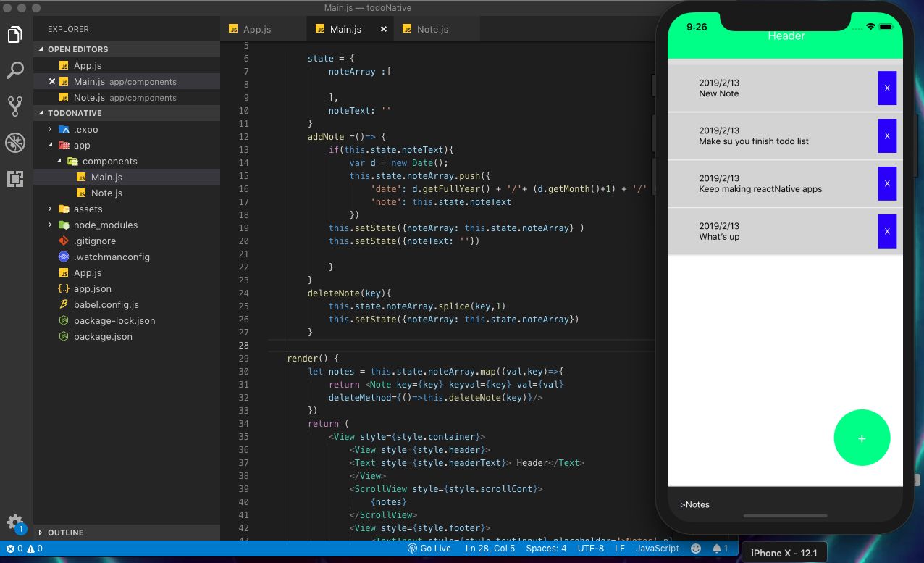Click the feedback smiley icon
The width and height of the screenshot is (924, 563).
[696, 549]
